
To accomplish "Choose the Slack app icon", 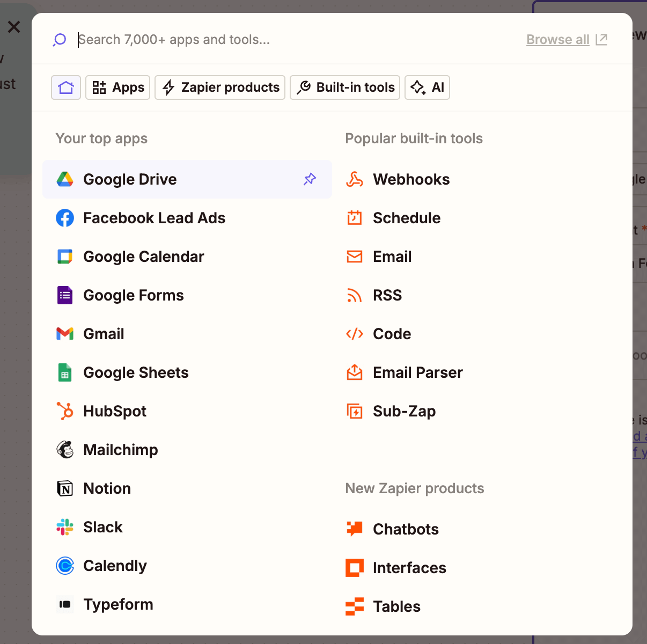I will [x=64, y=527].
